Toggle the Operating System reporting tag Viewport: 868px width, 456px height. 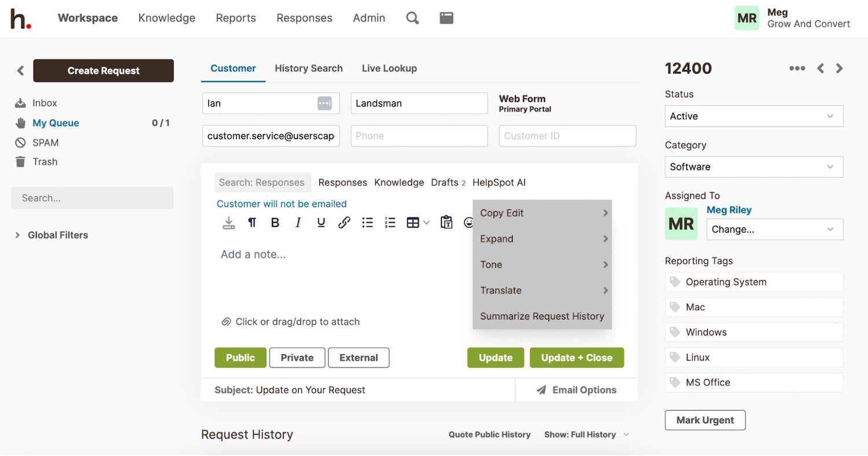754,282
